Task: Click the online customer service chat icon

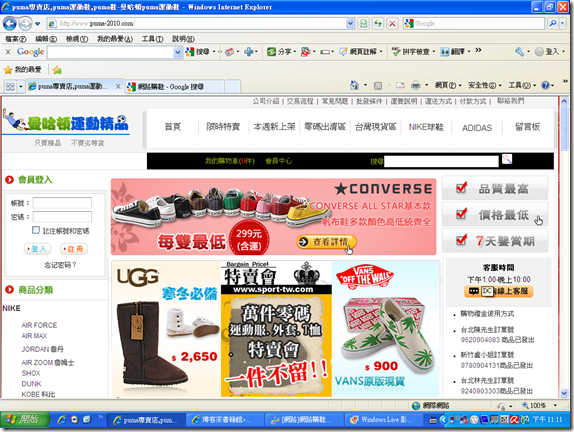Action: coord(499,291)
